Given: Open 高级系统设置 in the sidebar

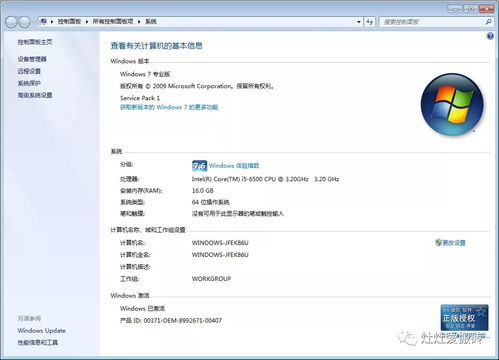Looking at the screenshot, I should (35, 95).
